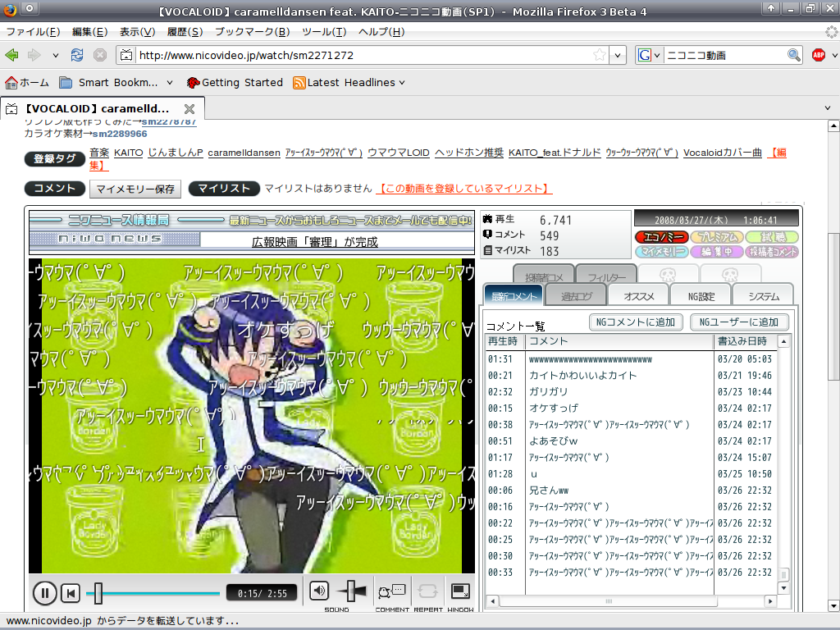Click the URL address field
Viewport: 840px width, 630px height.
point(363,55)
